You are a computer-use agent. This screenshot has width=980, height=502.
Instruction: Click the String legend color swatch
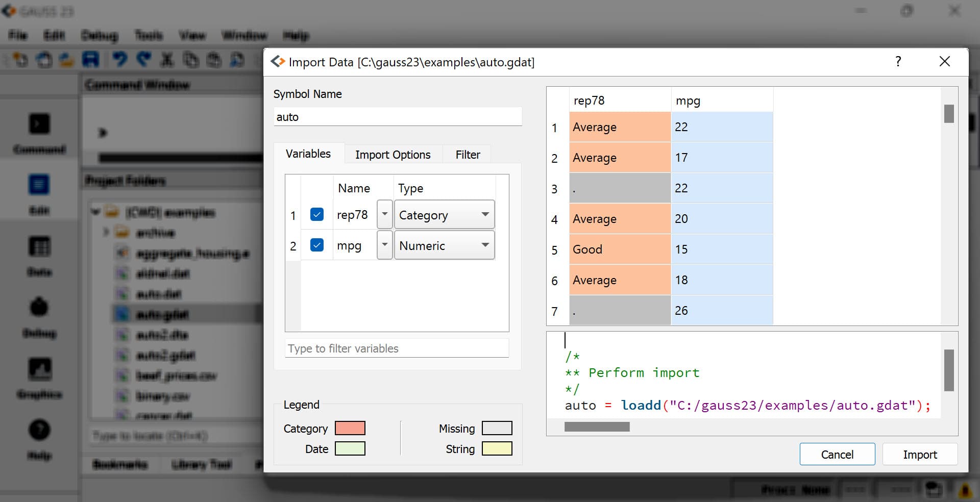click(x=497, y=448)
